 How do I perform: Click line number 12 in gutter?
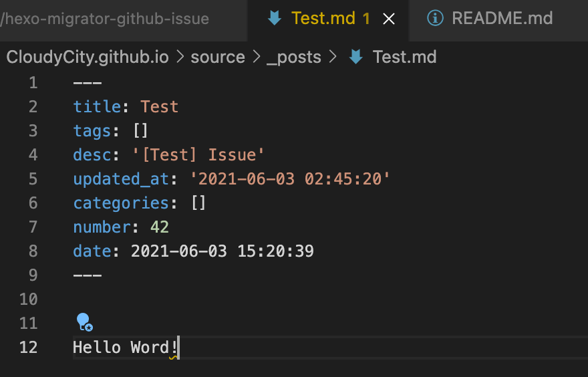(29, 347)
